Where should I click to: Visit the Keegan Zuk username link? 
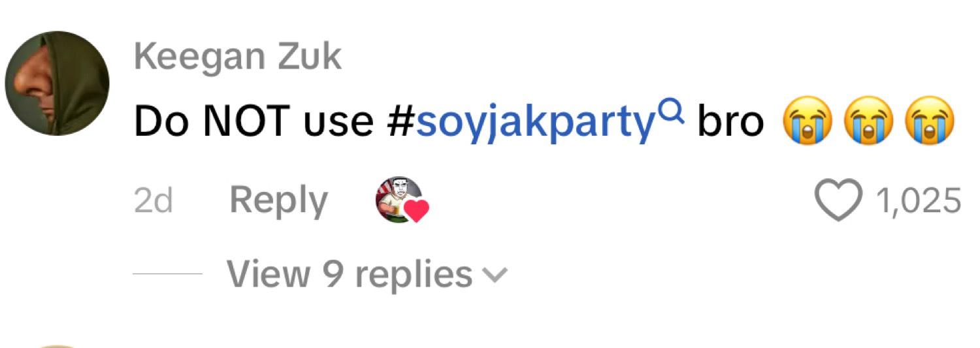[x=237, y=57]
